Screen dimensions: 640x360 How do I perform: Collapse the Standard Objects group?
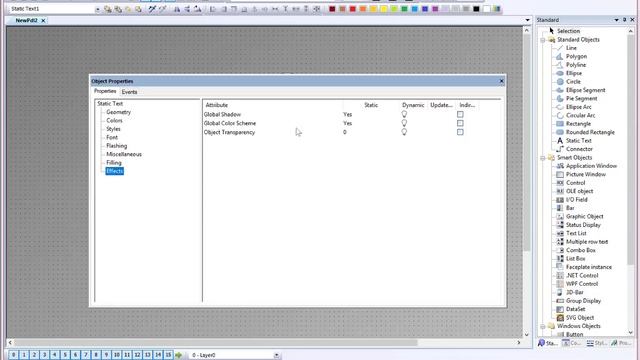pyautogui.click(x=543, y=40)
